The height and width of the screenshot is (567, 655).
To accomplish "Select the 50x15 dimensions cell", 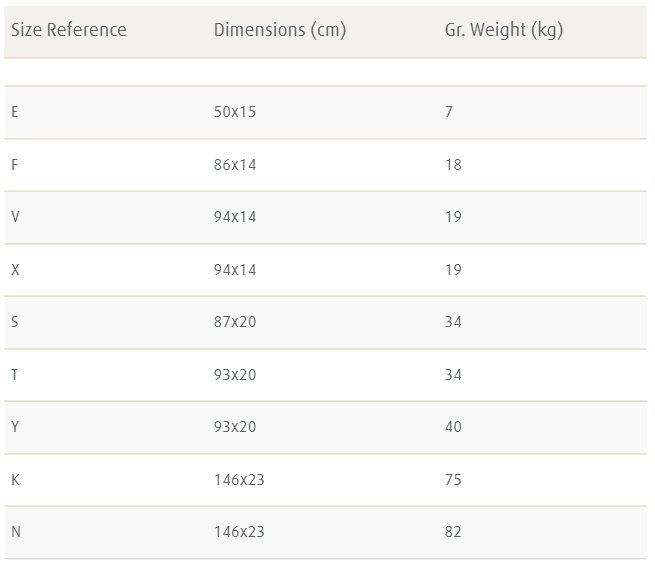I will [x=235, y=112].
